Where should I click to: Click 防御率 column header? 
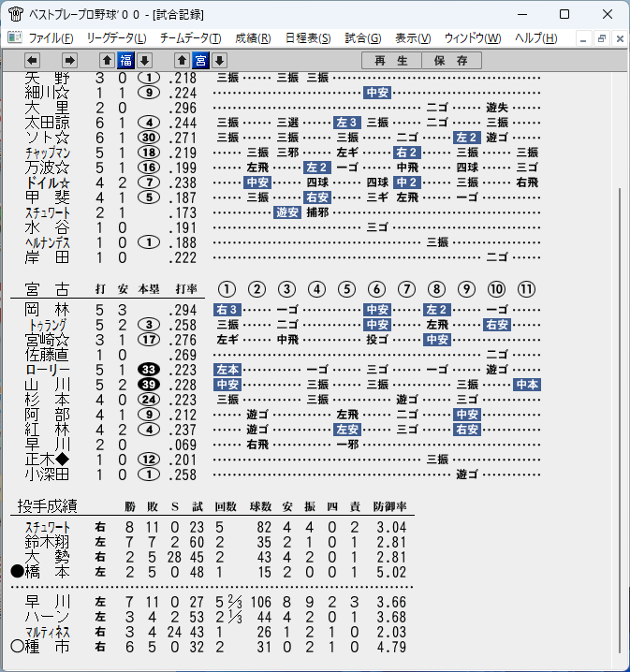point(389,506)
